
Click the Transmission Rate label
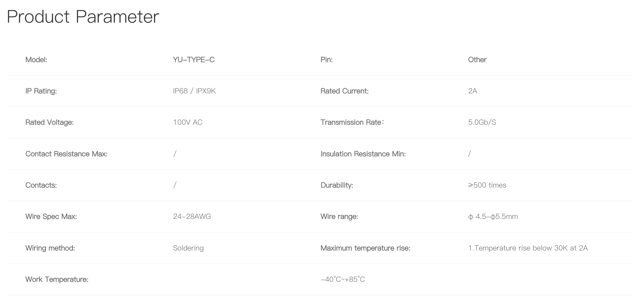pyautogui.click(x=352, y=122)
